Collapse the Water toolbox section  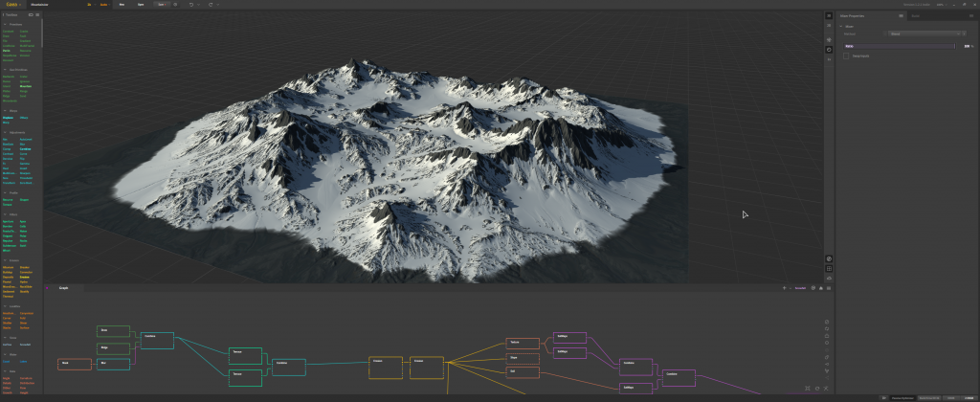coord(5,354)
